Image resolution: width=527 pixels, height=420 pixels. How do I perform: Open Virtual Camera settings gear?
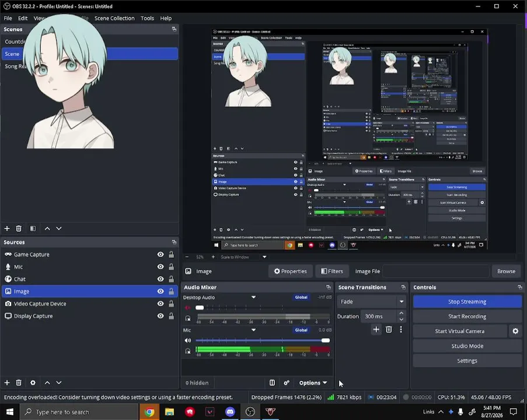(x=515, y=331)
